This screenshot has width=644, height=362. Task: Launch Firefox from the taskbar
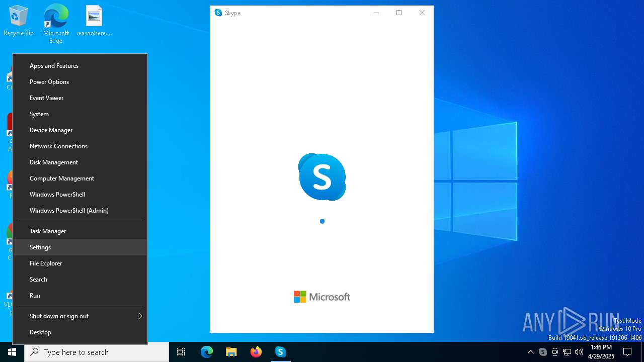click(x=256, y=352)
